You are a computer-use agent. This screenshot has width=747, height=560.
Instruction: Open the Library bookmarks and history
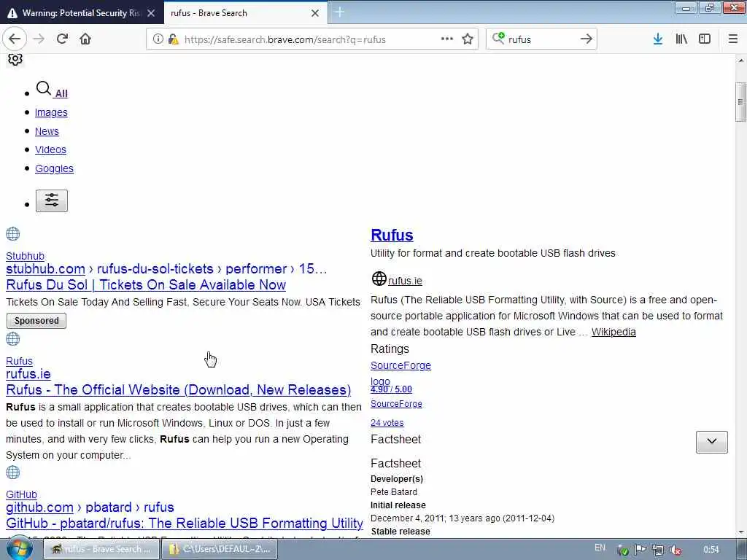pos(681,39)
